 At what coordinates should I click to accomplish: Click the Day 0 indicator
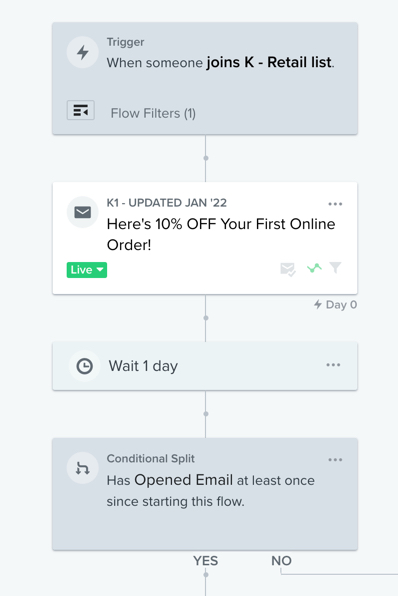click(335, 304)
